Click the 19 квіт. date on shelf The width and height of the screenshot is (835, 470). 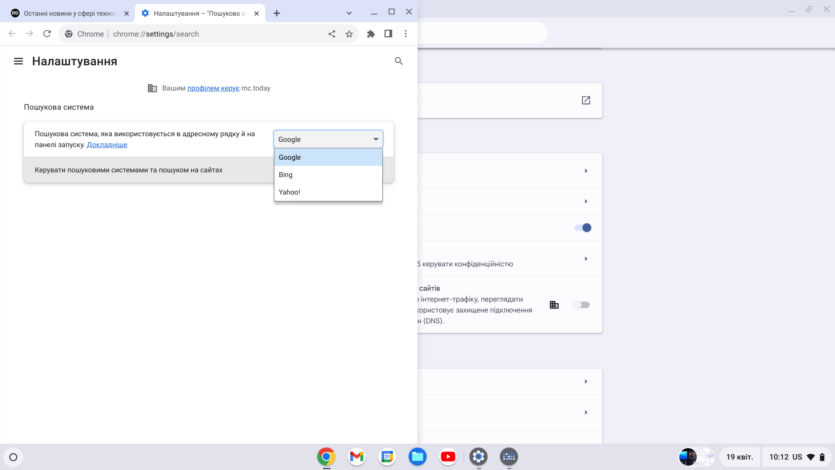click(740, 457)
